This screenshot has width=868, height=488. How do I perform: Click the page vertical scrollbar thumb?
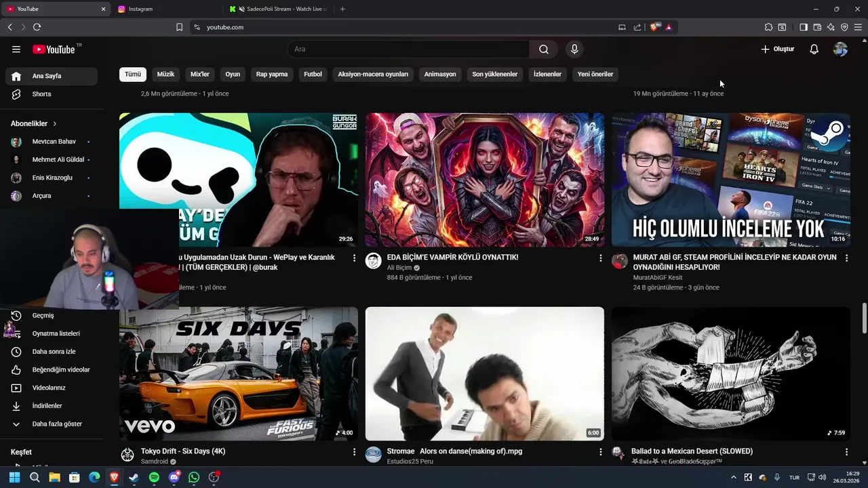point(864,319)
